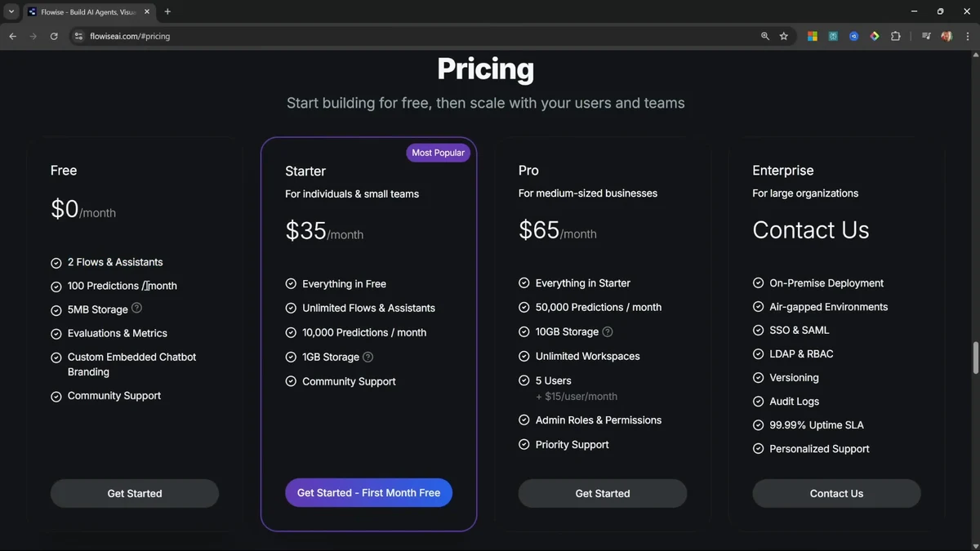Click Contact Us on the Enterprise plan
The width and height of the screenshot is (980, 551).
point(836,493)
